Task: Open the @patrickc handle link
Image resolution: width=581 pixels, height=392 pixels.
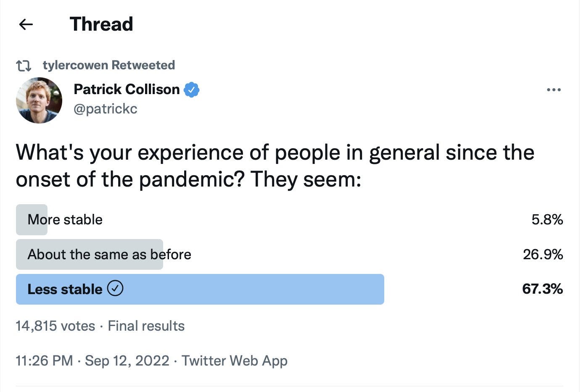Action: coord(106,109)
